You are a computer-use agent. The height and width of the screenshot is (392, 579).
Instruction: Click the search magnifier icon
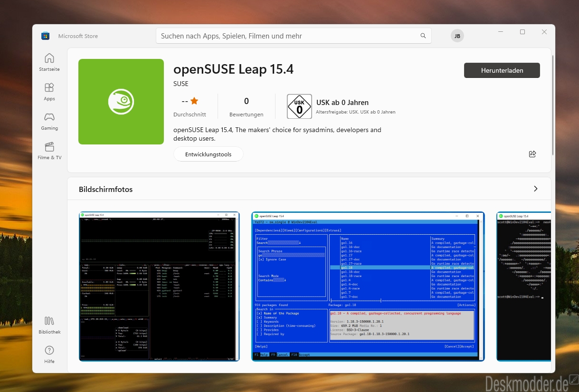pyautogui.click(x=423, y=36)
